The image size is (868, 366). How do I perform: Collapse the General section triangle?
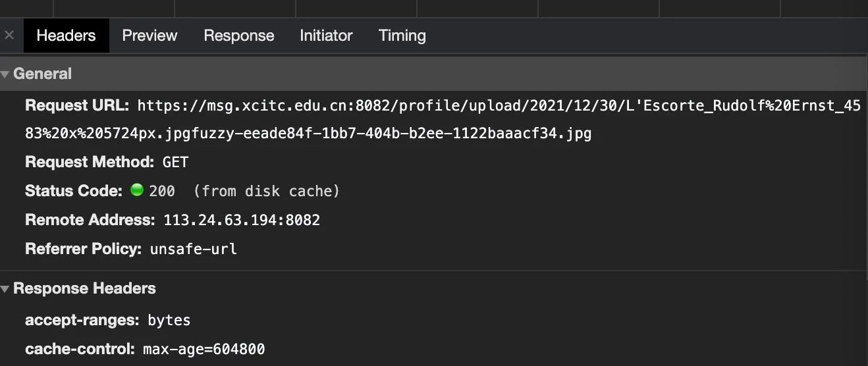(x=5, y=74)
